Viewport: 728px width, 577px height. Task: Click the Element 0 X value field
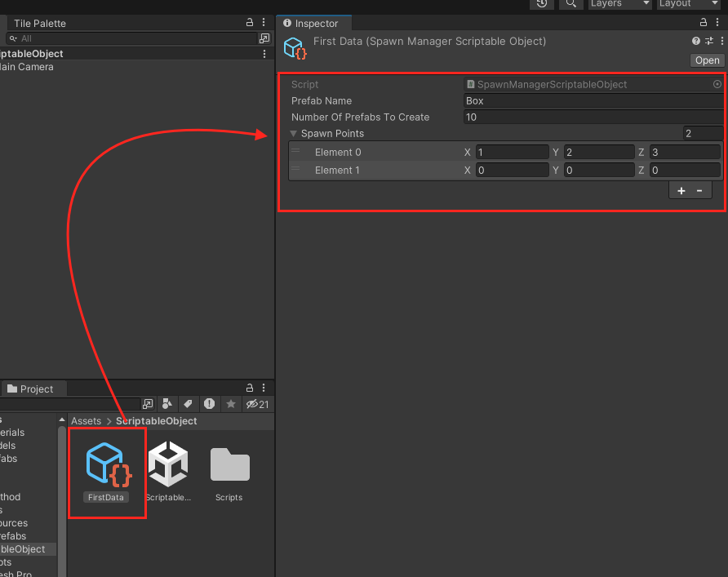click(512, 153)
